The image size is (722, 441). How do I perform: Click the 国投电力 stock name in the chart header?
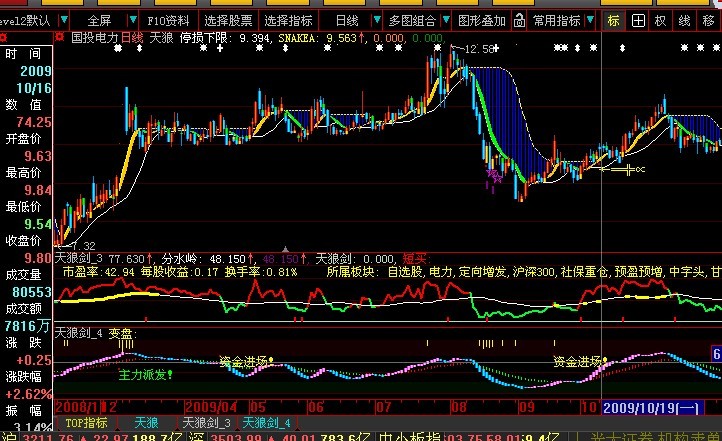click(94, 38)
